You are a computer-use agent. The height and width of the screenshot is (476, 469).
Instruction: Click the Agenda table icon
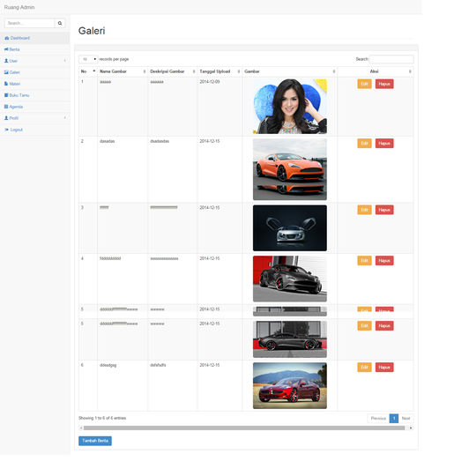pos(6,107)
